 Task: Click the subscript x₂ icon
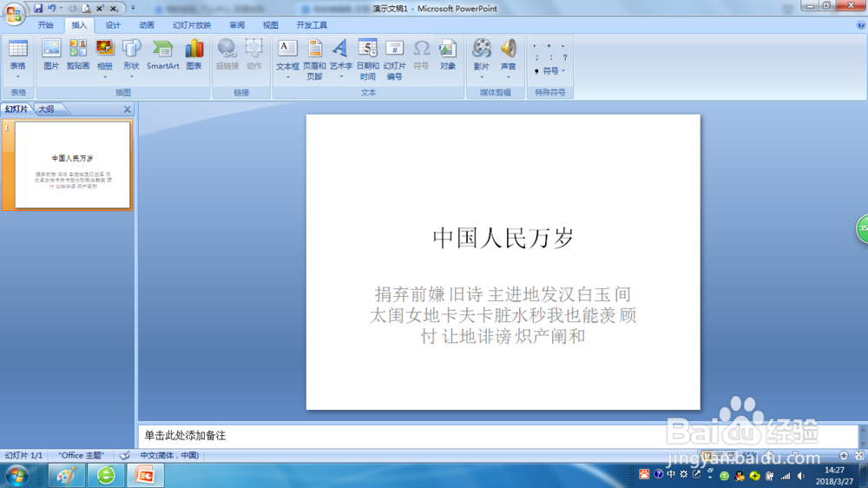tap(114, 9)
